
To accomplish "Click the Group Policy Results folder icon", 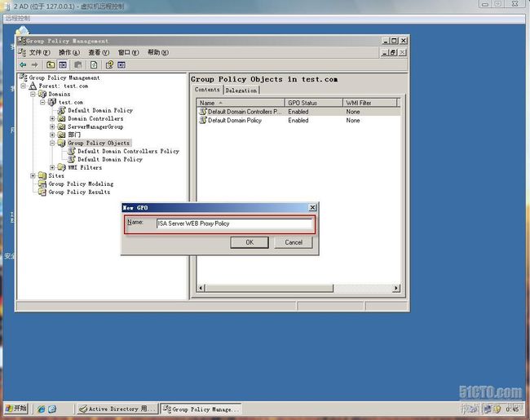I will click(42, 192).
